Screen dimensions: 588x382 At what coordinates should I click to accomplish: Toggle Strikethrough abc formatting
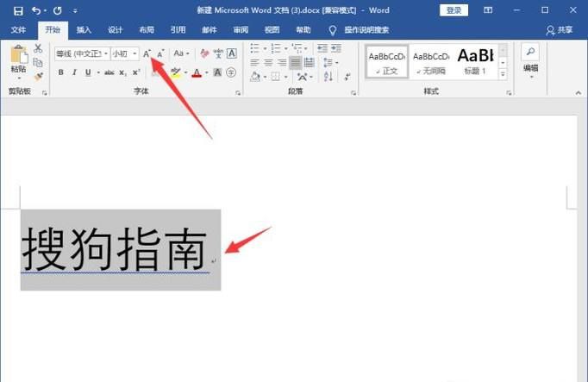109,72
